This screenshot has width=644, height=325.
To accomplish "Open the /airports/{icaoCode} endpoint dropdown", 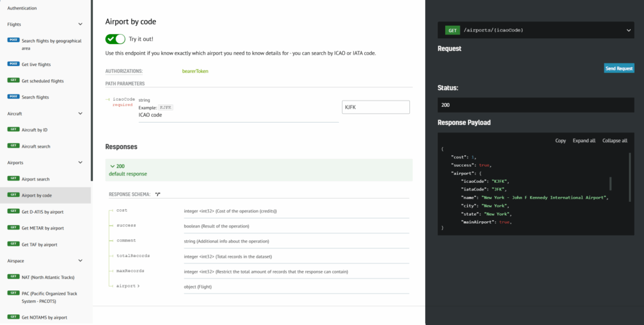I will (628, 30).
